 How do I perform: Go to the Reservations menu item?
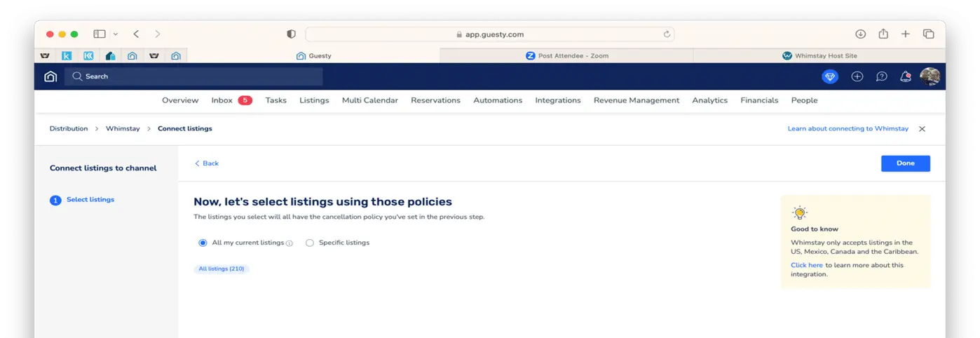coord(435,100)
